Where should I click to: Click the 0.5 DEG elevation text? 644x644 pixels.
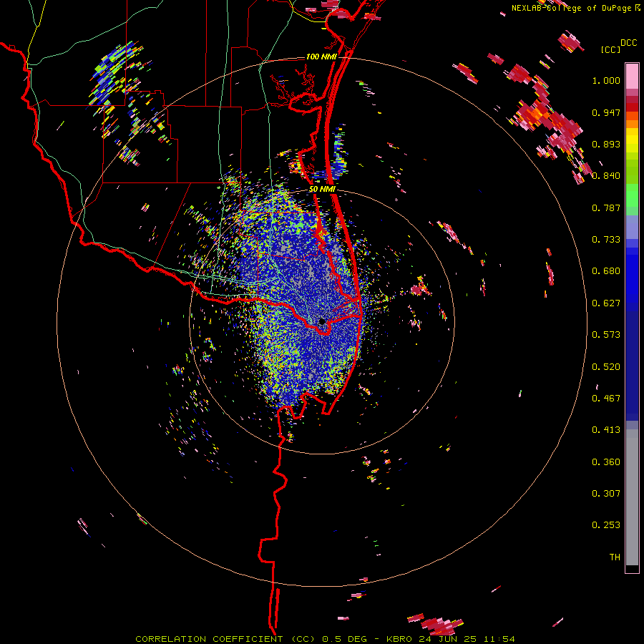point(344,639)
